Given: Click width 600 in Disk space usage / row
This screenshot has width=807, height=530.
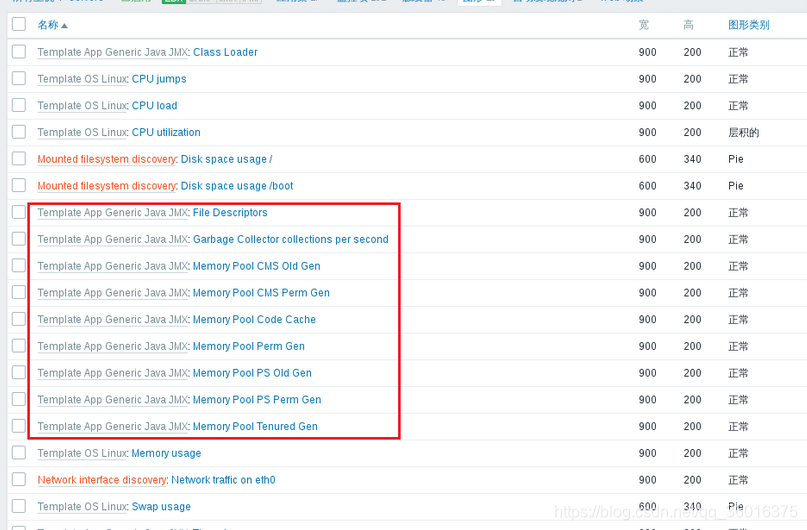Looking at the screenshot, I should point(647,159).
